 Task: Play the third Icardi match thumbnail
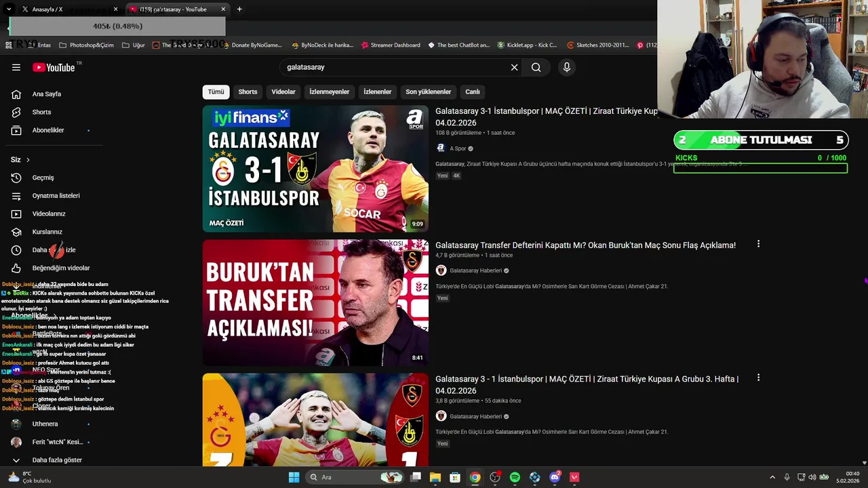[315, 420]
